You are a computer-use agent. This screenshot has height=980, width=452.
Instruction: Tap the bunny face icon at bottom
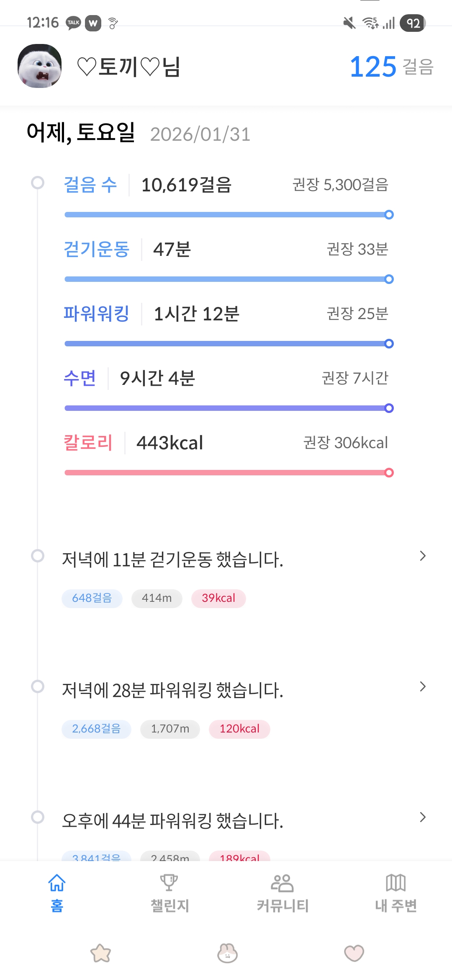point(227,954)
